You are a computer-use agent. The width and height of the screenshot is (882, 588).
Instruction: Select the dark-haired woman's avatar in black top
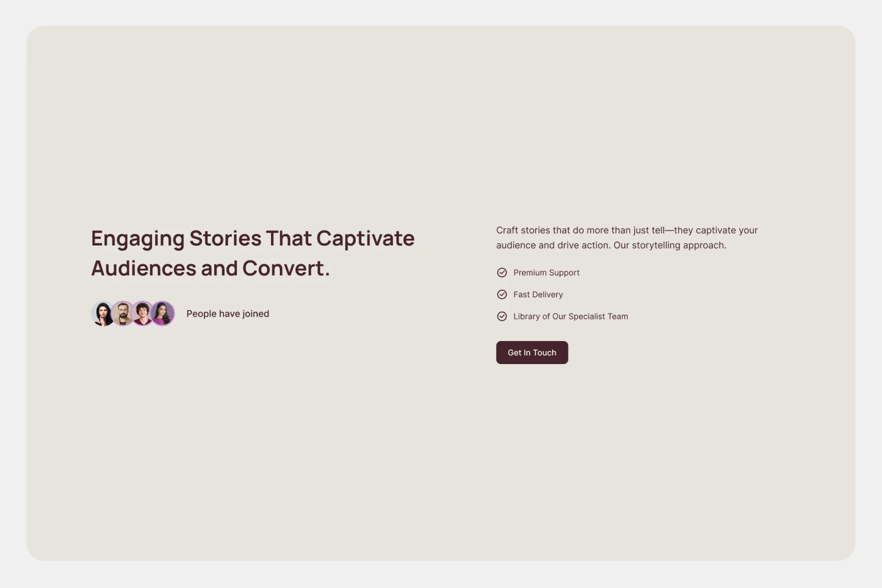(101, 314)
